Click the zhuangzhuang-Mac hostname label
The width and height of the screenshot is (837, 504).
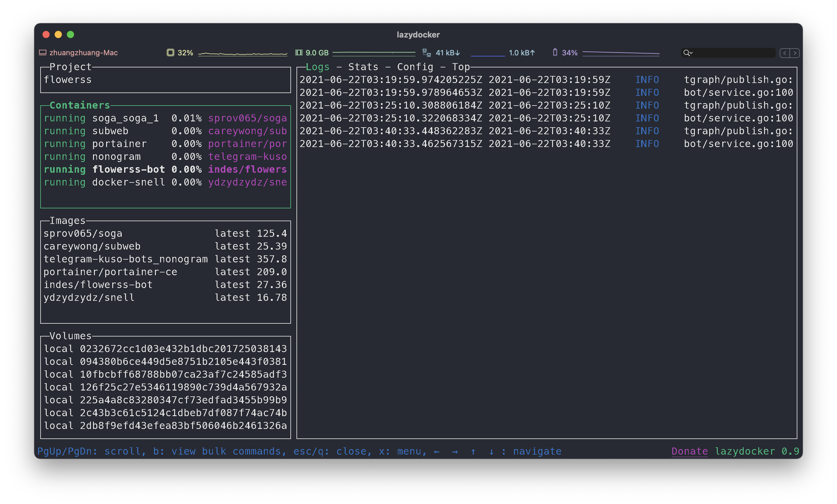pyautogui.click(x=84, y=53)
